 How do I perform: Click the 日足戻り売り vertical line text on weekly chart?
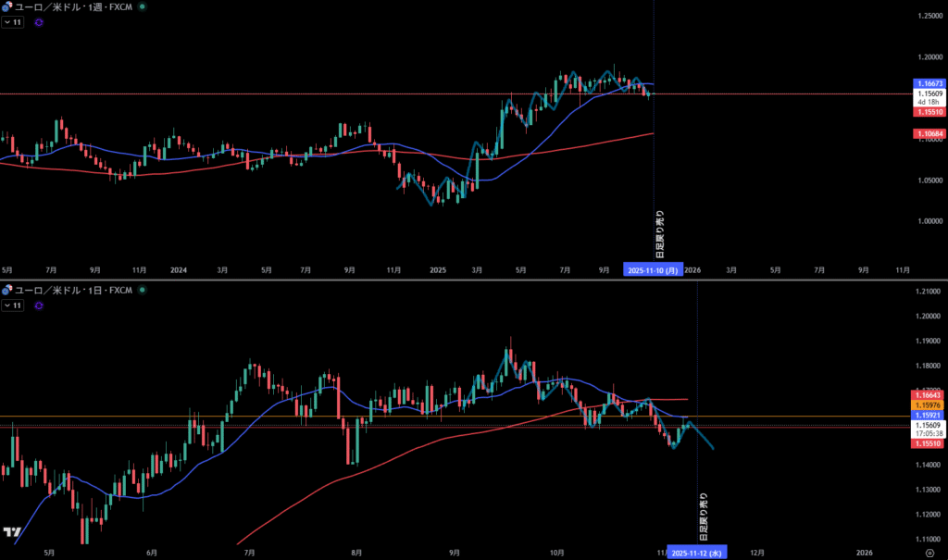coord(659,236)
